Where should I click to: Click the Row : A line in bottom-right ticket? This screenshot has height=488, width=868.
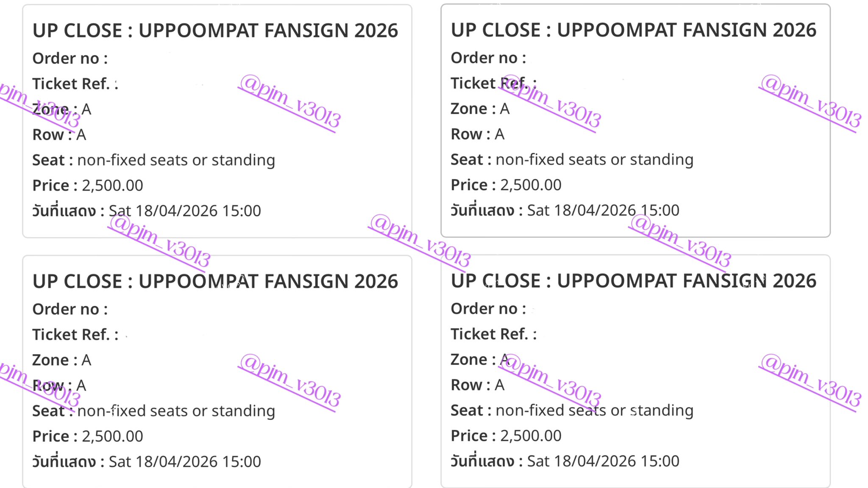pos(478,385)
